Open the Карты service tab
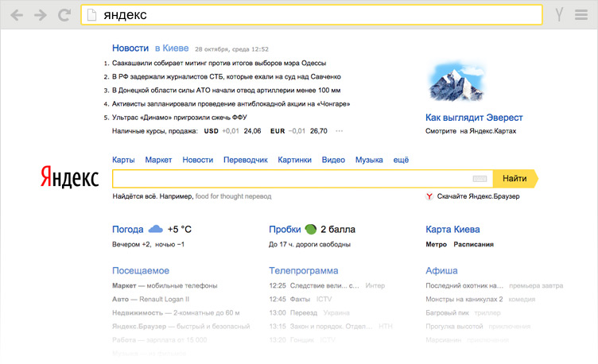Image resolution: width=598 pixels, height=364 pixels. (x=123, y=160)
